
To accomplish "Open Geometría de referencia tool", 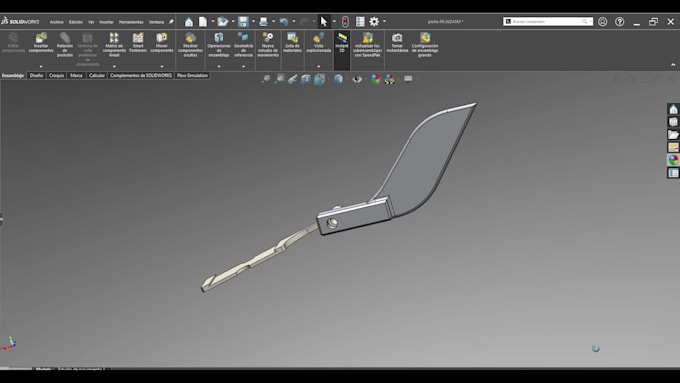I will click(243, 45).
